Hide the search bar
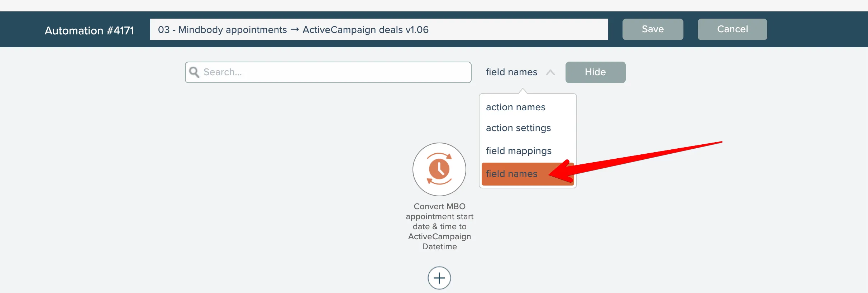 coord(595,72)
